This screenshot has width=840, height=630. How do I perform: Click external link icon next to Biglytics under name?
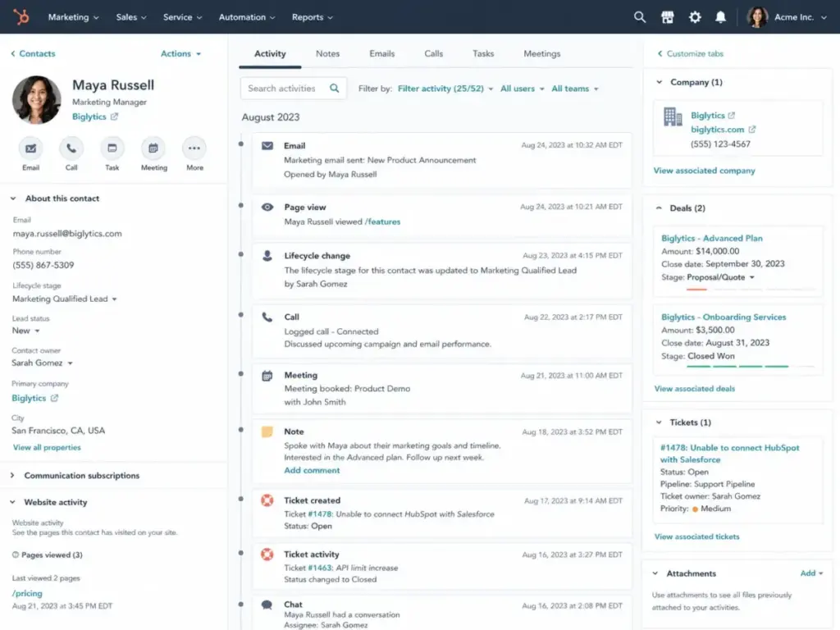(114, 116)
